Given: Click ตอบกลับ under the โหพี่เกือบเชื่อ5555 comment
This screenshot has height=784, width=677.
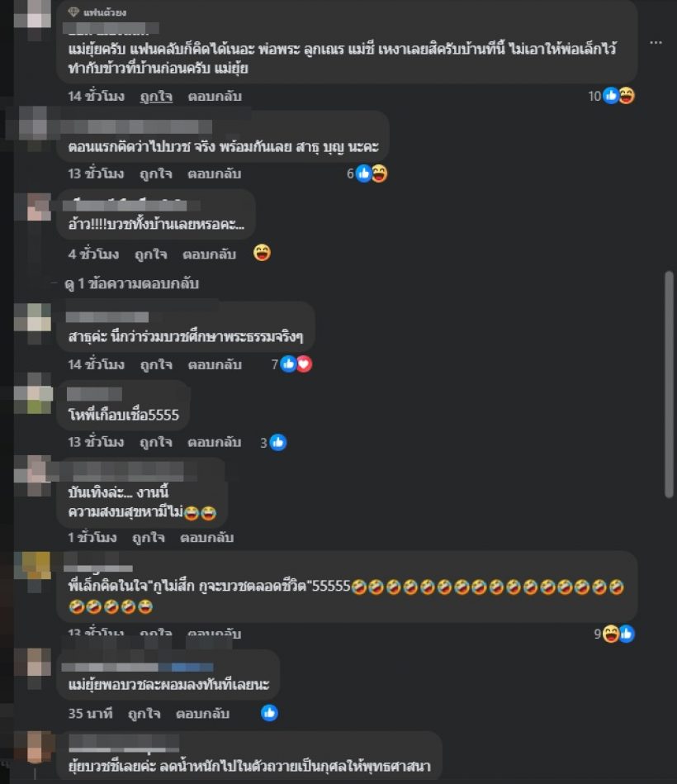Looking at the screenshot, I should pyautogui.click(x=215, y=442).
